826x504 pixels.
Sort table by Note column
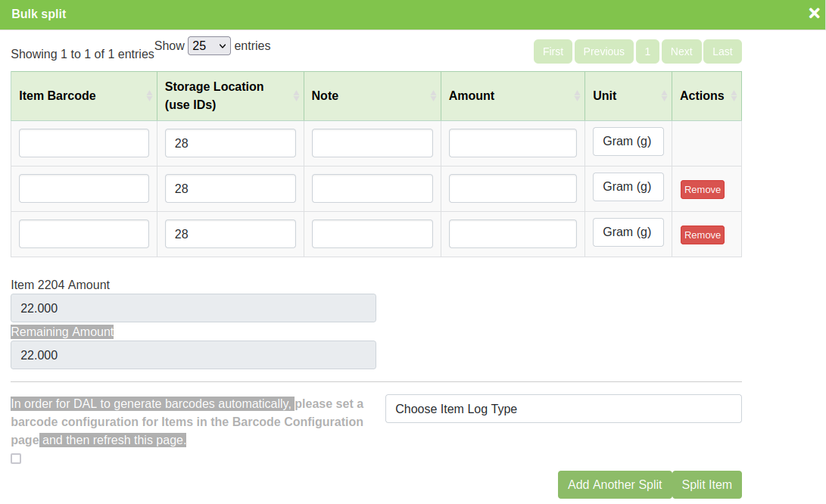(372, 96)
